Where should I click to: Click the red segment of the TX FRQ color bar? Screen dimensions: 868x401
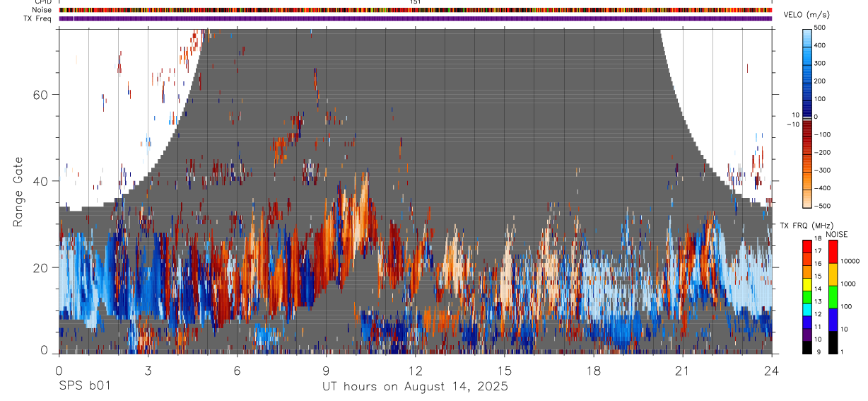point(807,246)
